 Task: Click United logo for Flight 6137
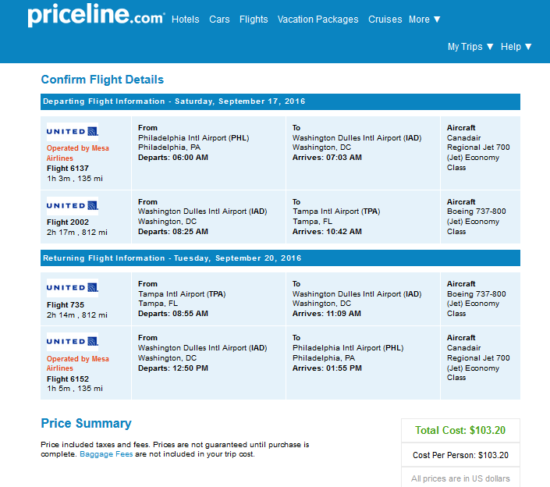pos(72,132)
